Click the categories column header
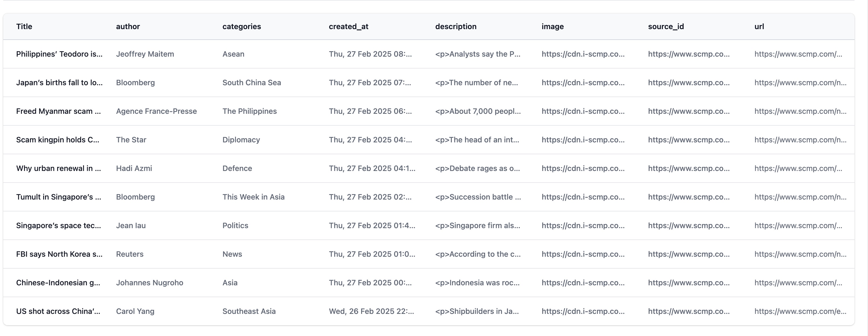This screenshot has height=336, width=868. pos(241,27)
